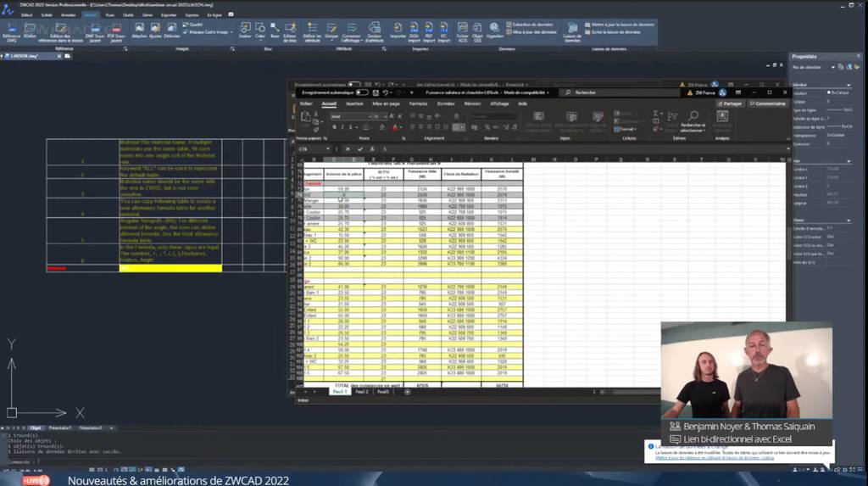
Task: Click the IFC Import icon
Action: pyautogui.click(x=444, y=32)
